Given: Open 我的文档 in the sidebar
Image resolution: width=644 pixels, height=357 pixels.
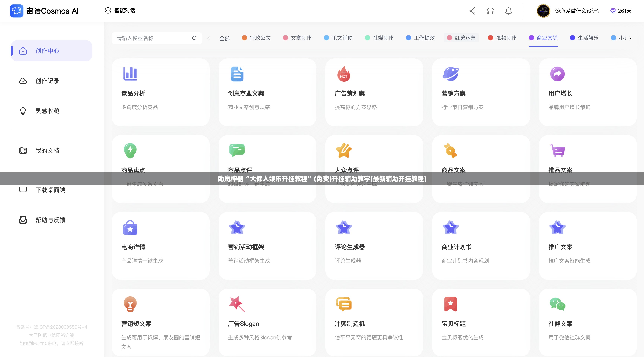Looking at the screenshot, I should click(x=52, y=150).
